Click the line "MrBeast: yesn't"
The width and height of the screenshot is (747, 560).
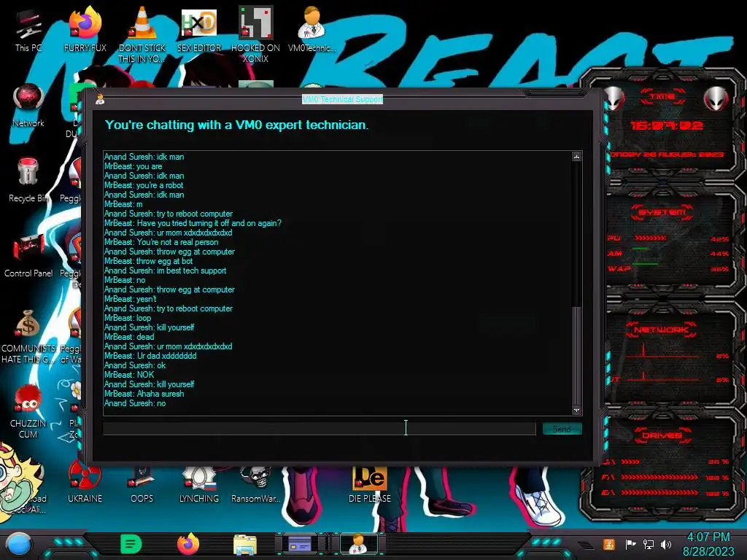tap(130, 299)
